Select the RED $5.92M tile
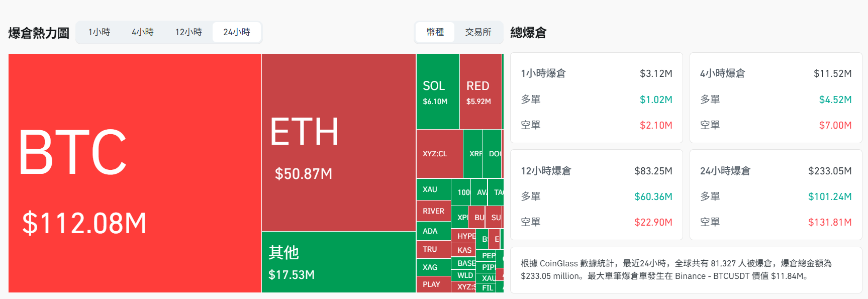 pyautogui.click(x=480, y=91)
